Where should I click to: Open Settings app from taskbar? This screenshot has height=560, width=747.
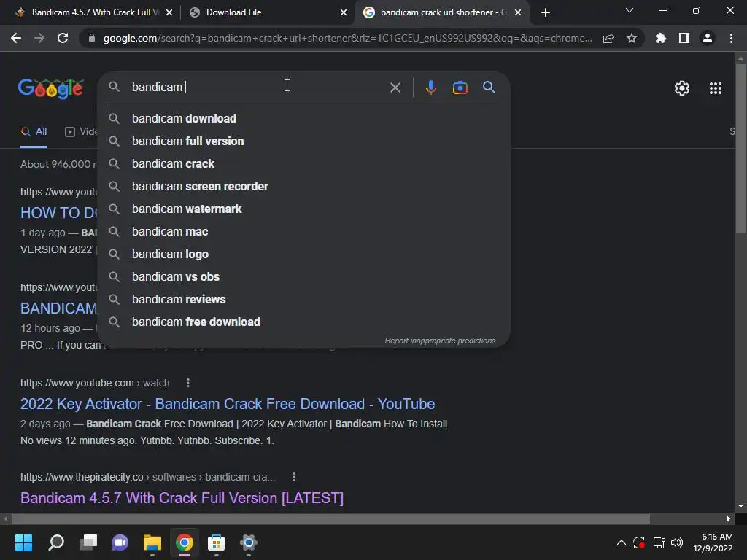[x=248, y=542]
